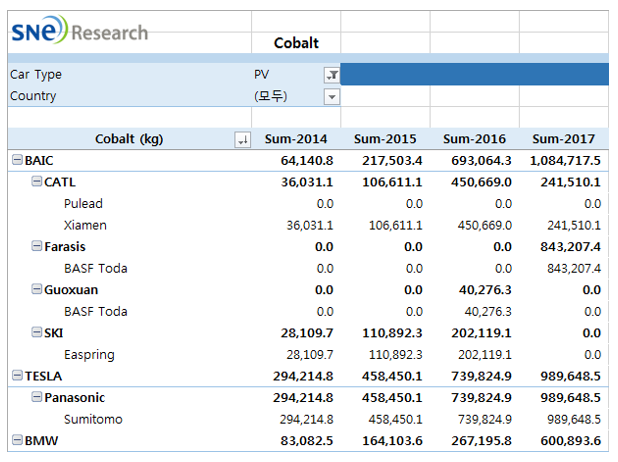Select the BMW row label

pyautogui.click(x=41, y=441)
